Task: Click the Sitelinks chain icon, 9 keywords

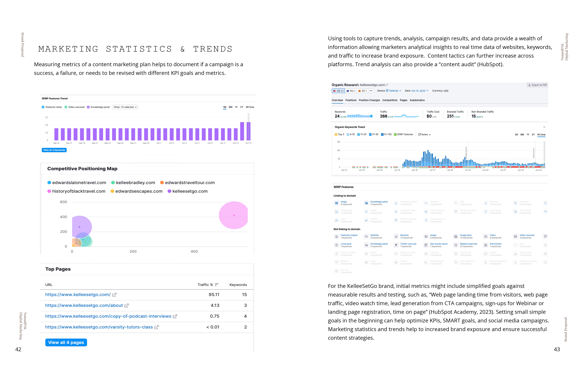Action: coord(366,236)
